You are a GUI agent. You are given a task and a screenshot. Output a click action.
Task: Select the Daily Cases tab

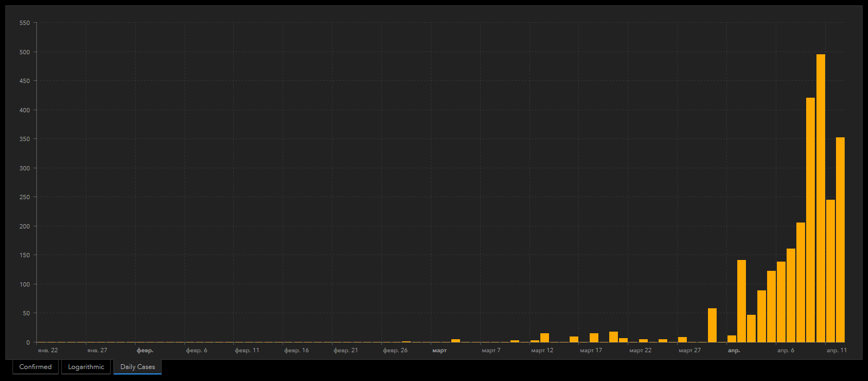click(137, 367)
